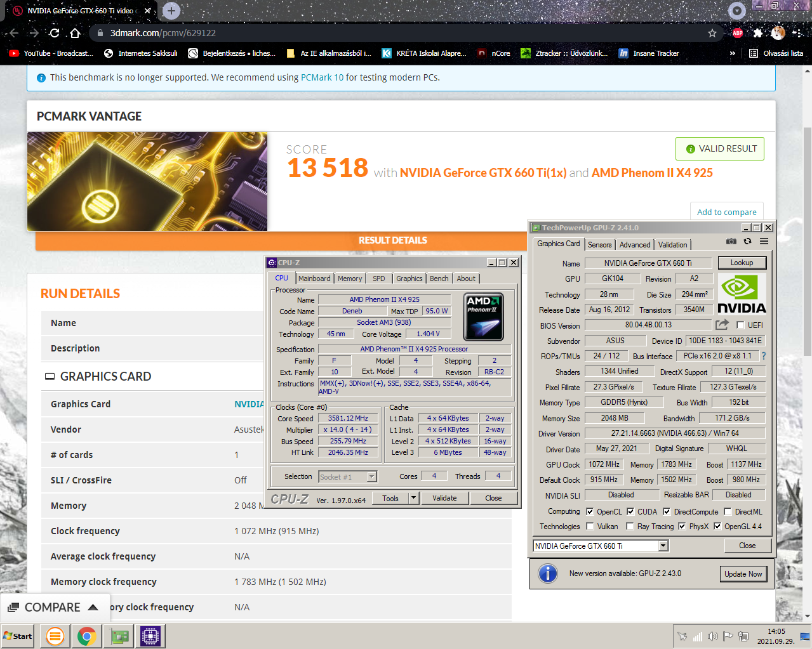Click the Update Now button
Image resolution: width=812 pixels, height=649 pixels.
[x=743, y=574]
